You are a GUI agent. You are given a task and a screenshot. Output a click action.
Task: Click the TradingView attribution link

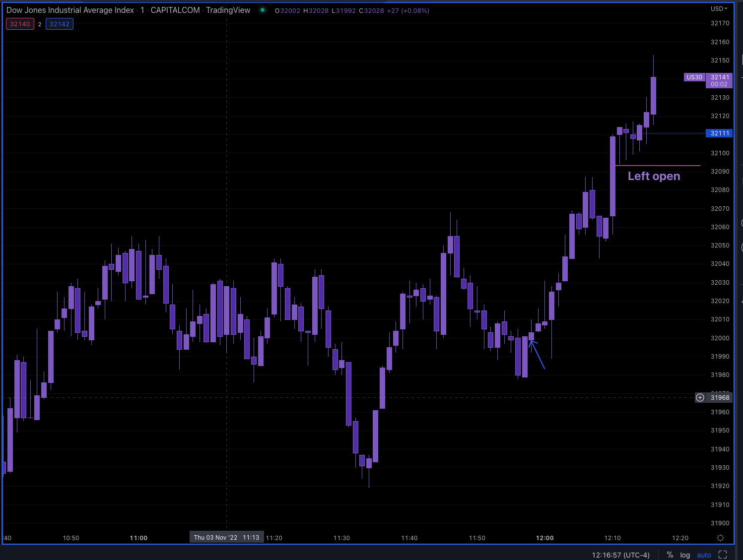pos(228,10)
